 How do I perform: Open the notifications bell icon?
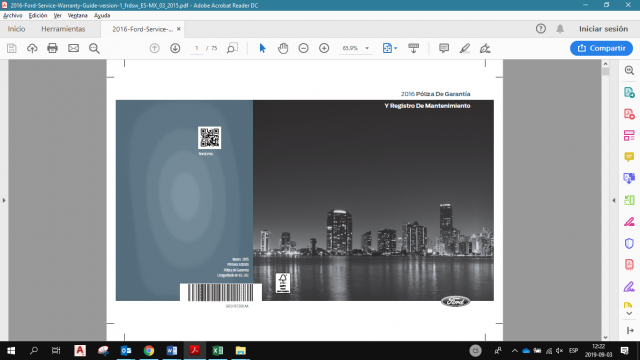click(560, 29)
